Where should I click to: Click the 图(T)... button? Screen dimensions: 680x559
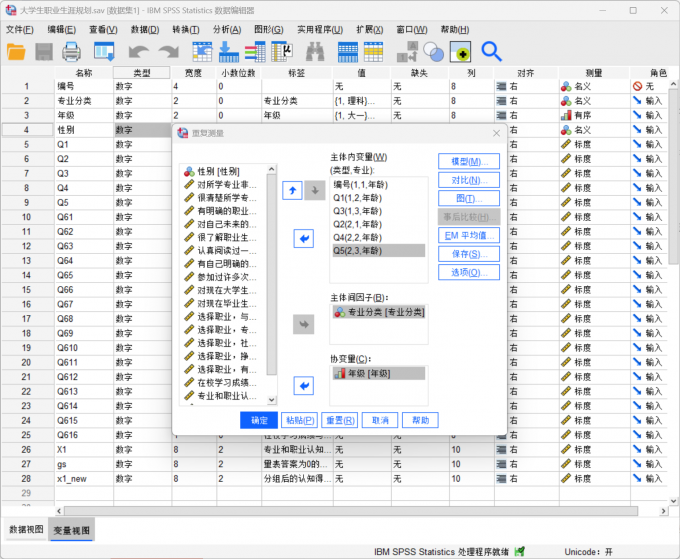click(x=469, y=198)
